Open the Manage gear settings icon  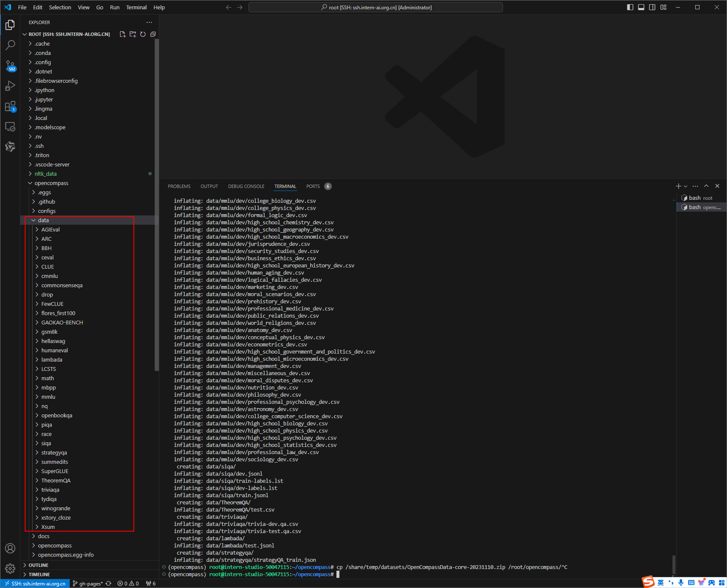coord(10,569)
